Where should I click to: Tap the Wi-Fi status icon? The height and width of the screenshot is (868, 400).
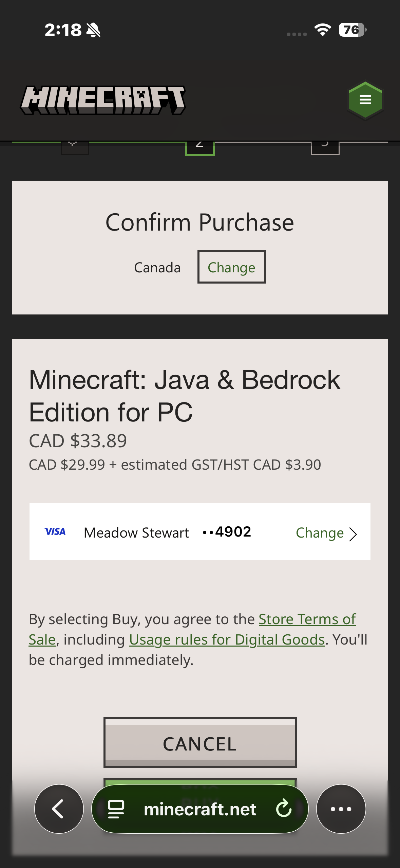[323, 30]
